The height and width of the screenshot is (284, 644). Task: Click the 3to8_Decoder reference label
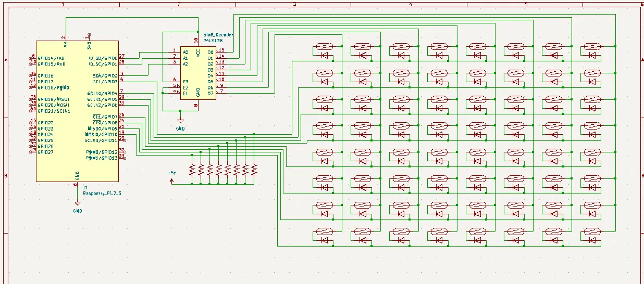218,35
